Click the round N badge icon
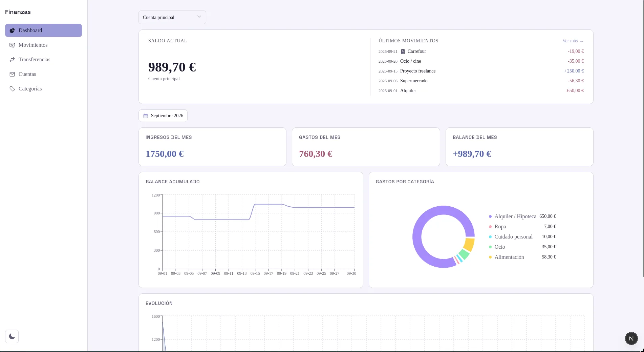This screenshot has width=644, height=352. (631, 338)
